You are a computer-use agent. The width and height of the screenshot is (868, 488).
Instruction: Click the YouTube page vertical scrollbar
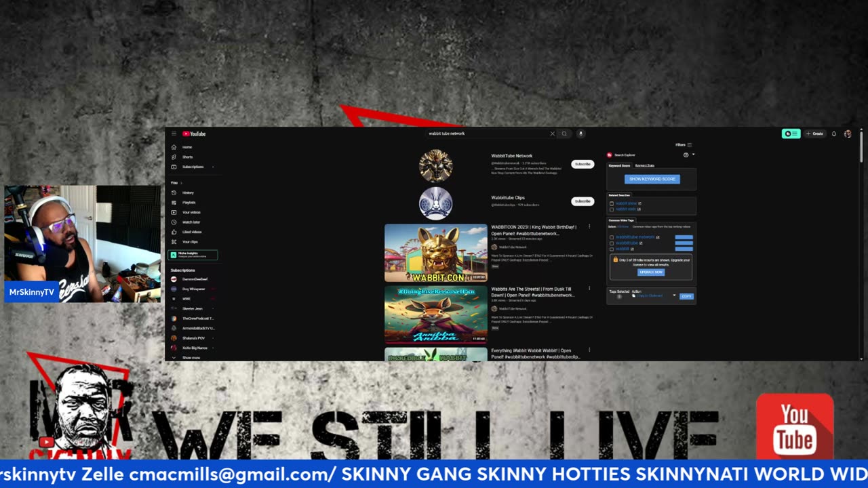point(861,146)
